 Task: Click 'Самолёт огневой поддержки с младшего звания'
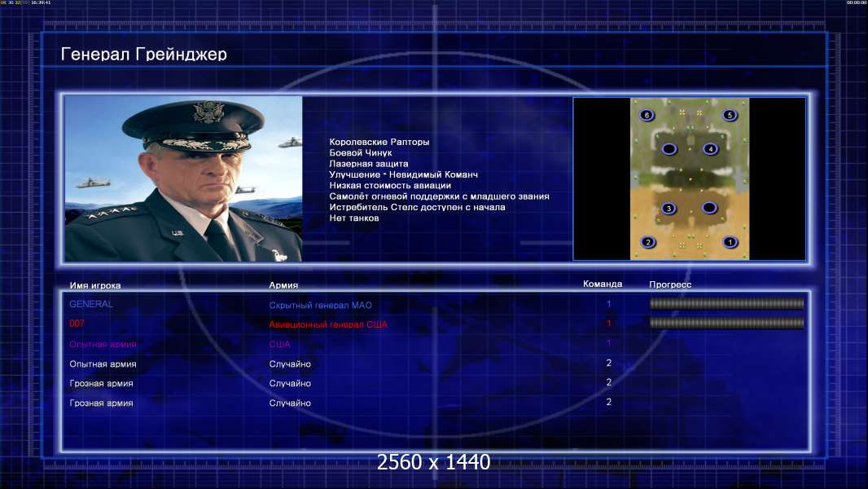point(440,196)
